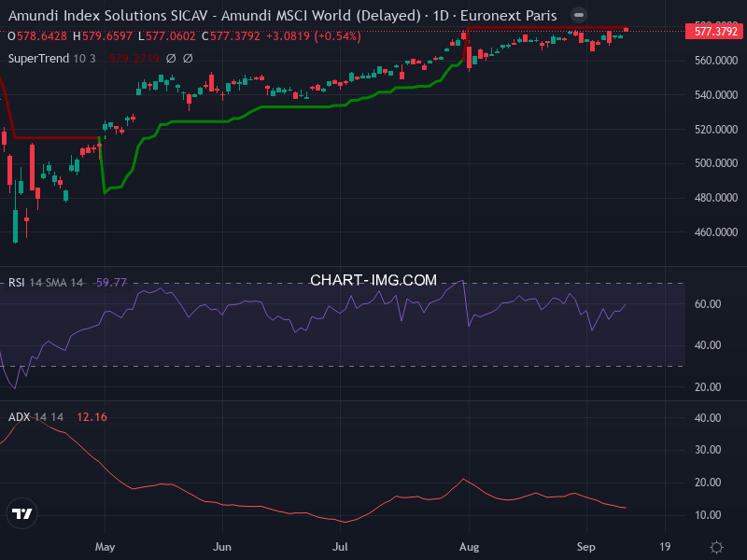
Task: Click the 19 date label on time axis
Action: tap(665, 547)
